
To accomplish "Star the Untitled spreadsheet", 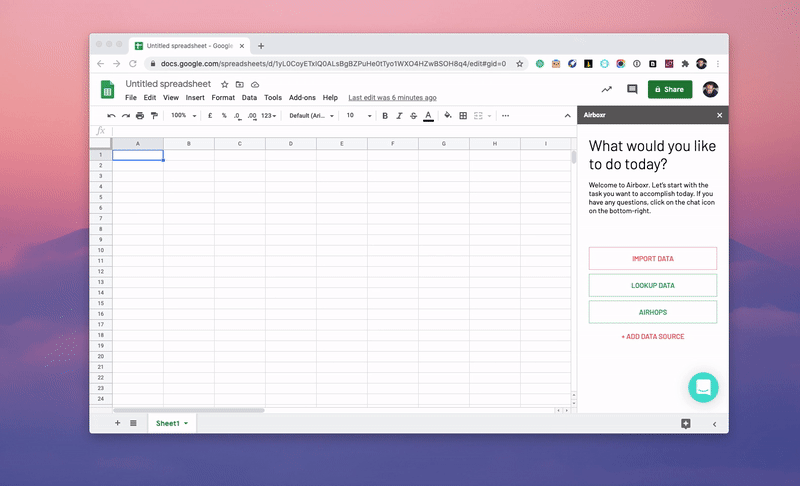I will point(224,84).
